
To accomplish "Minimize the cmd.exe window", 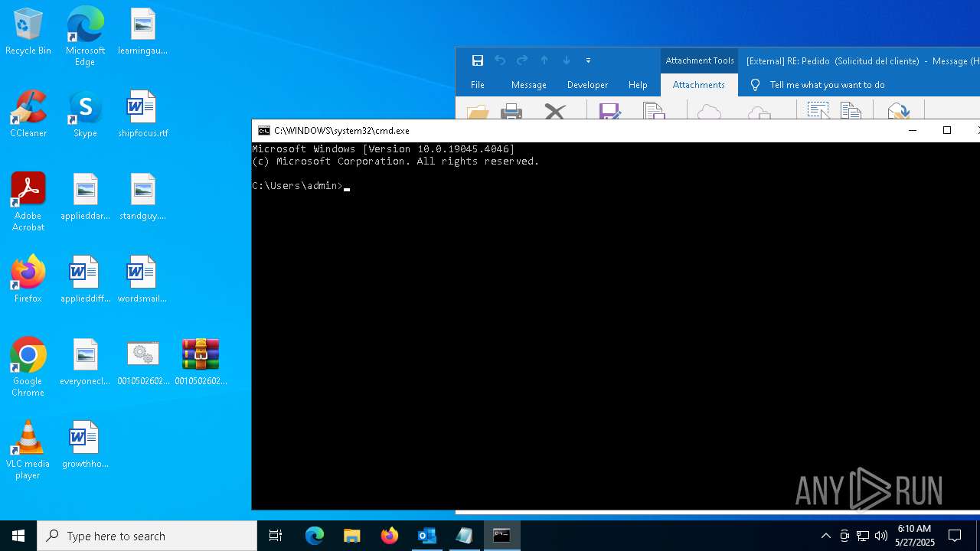I will pos(912,131).
